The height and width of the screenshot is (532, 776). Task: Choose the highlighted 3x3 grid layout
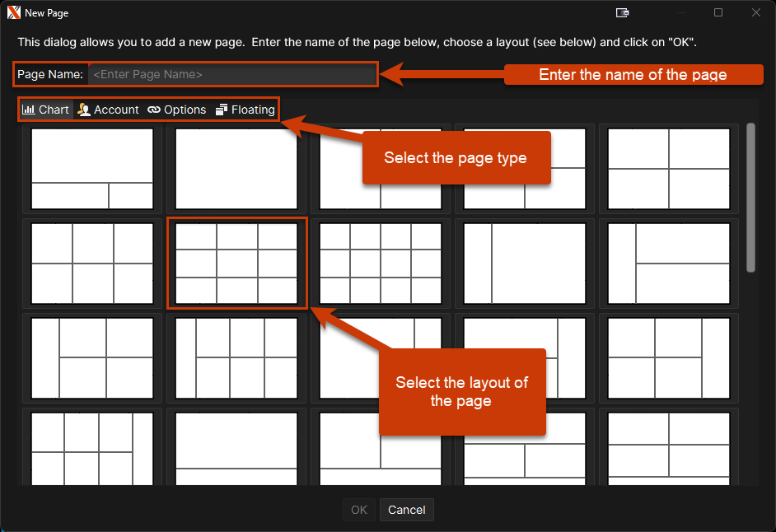point(236,263)
